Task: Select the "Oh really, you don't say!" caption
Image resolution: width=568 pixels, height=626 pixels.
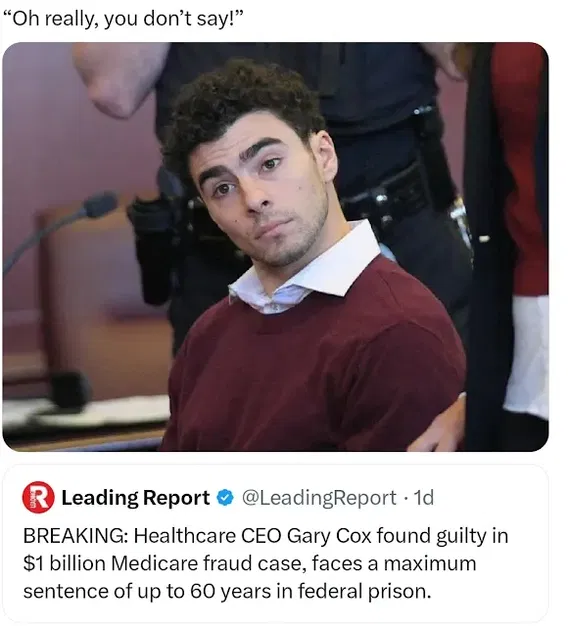Action: click(x=124, y=19)
